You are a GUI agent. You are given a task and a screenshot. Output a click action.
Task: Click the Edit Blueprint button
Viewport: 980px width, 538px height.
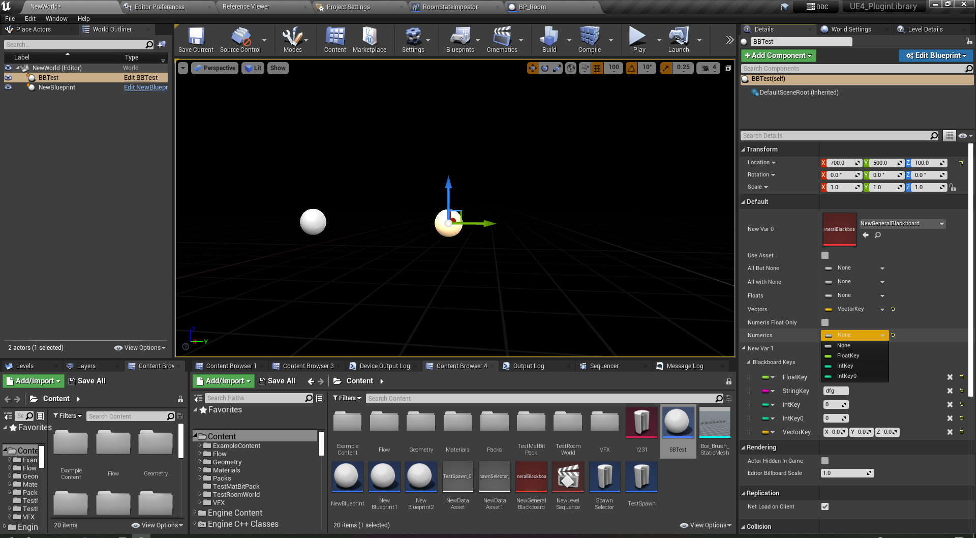point(936,55)
